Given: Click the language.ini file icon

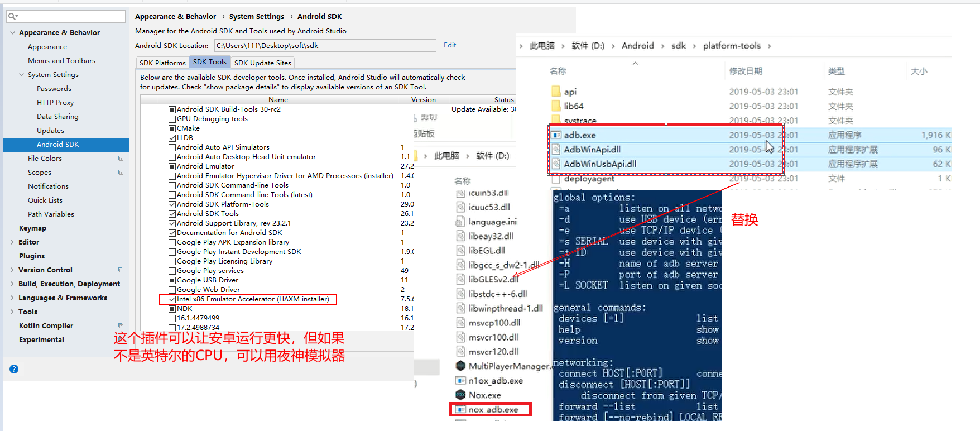Looking at the screenshot, I should point(460,222).
